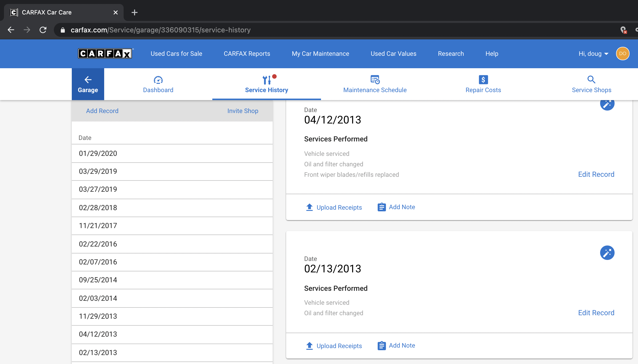Open My Car Maintenance menu
Viewport: 638px width, 364px height.
[x=320, y=54]
